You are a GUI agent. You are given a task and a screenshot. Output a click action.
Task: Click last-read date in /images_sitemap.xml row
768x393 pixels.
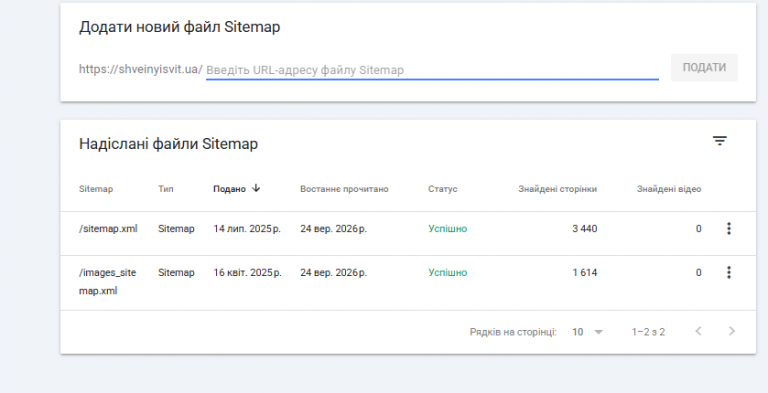pyautogui.click(x=334, y=272)
